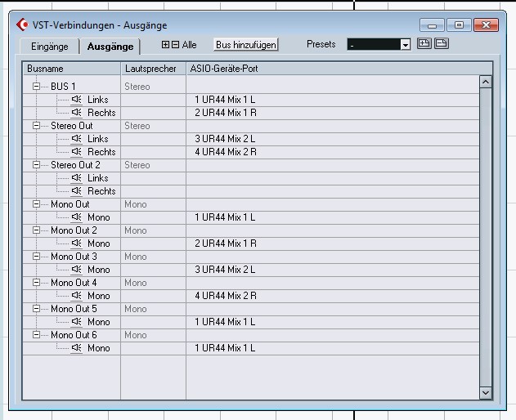The height and width of the screenshot is (420, 516).
Task: Click the Bus hinzufügen button
Action: click(246, 44)
